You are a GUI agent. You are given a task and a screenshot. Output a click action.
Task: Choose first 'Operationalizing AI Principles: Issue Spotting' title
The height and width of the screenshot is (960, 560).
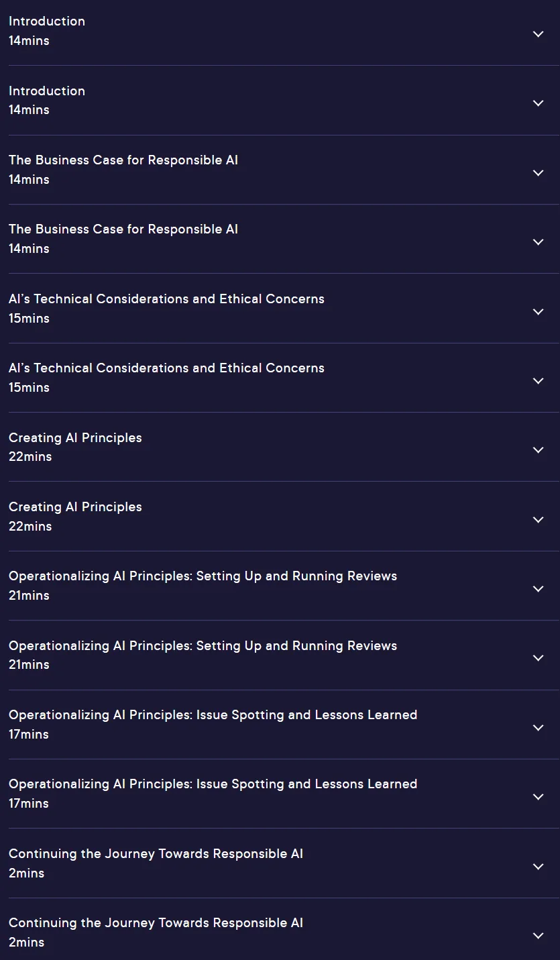coord(213,715)
